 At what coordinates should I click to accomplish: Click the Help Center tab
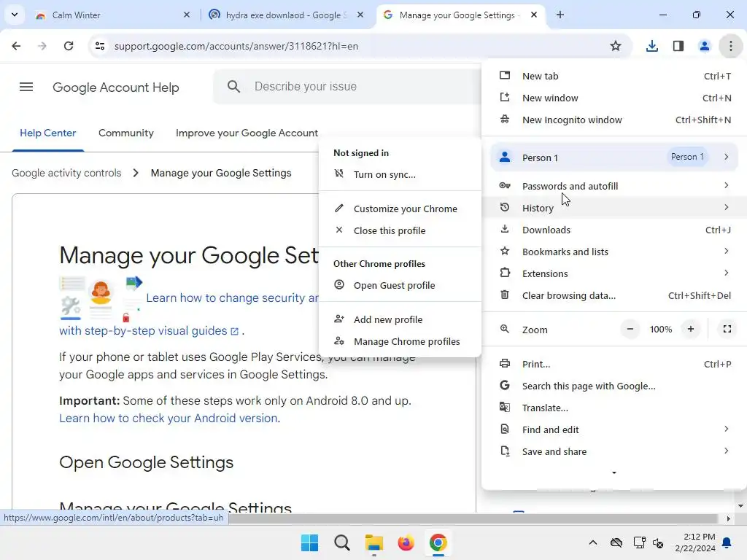pyautogui.click(x=47, y=133)
